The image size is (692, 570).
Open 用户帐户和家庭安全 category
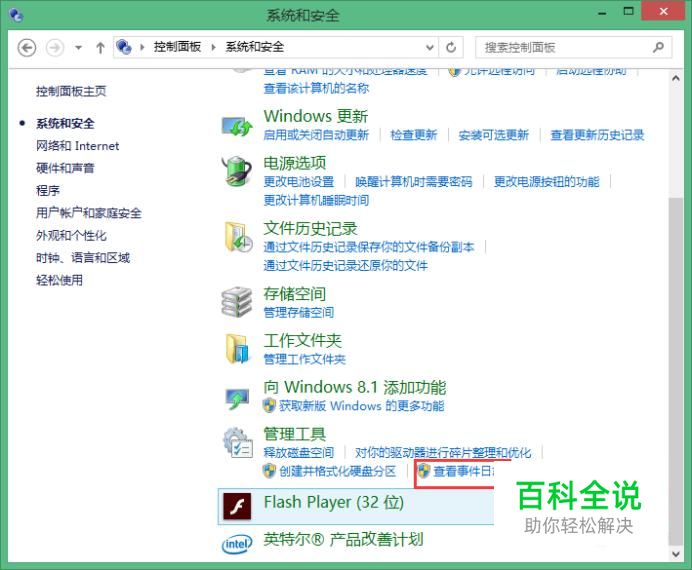tap(89, 213)
